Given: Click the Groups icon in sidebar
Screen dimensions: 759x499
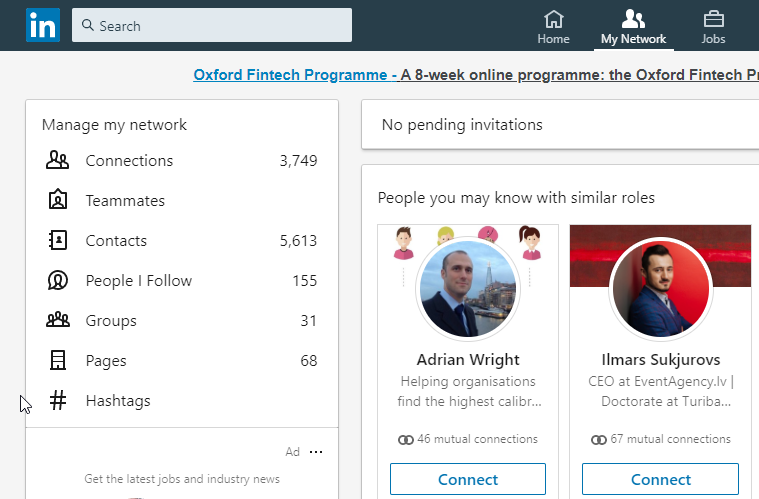Looking at the screenshot, I should coord(58,321).
